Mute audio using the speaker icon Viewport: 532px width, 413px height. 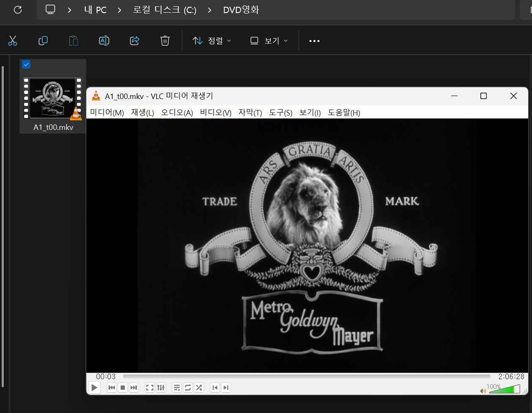[483, 391]
